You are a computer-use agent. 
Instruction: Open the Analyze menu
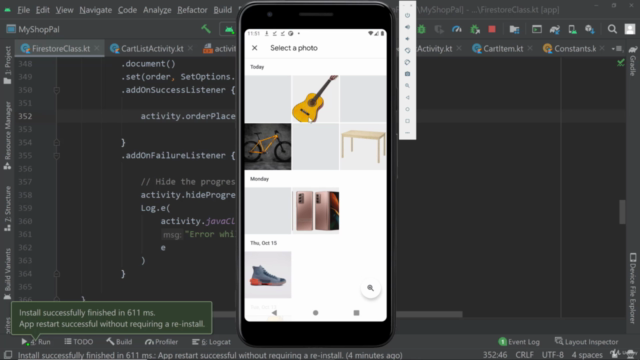[157, 10]
